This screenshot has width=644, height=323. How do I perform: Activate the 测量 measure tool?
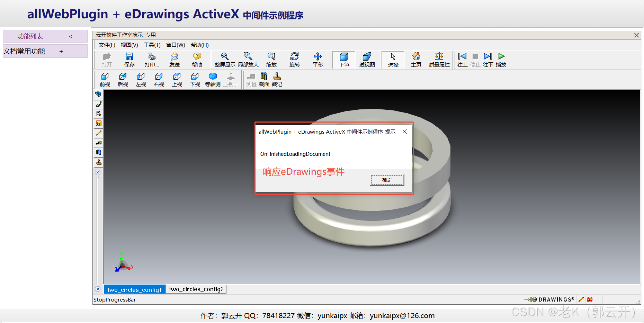tap(251, 80)
